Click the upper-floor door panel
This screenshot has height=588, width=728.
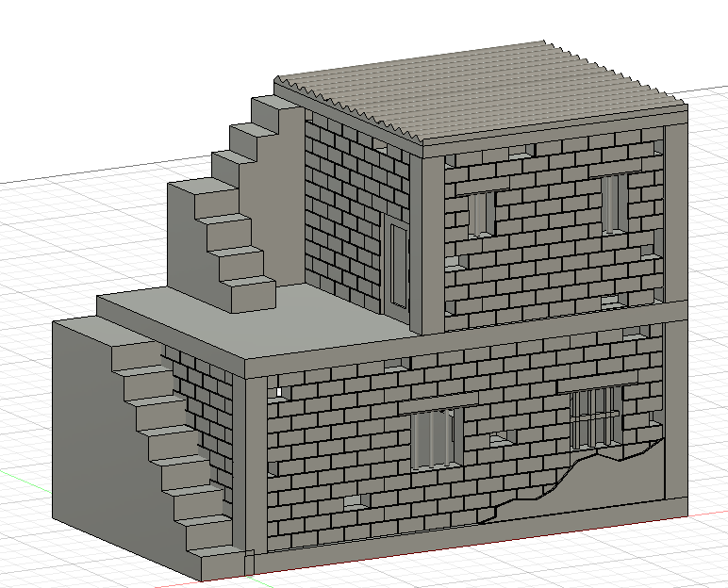398,266
